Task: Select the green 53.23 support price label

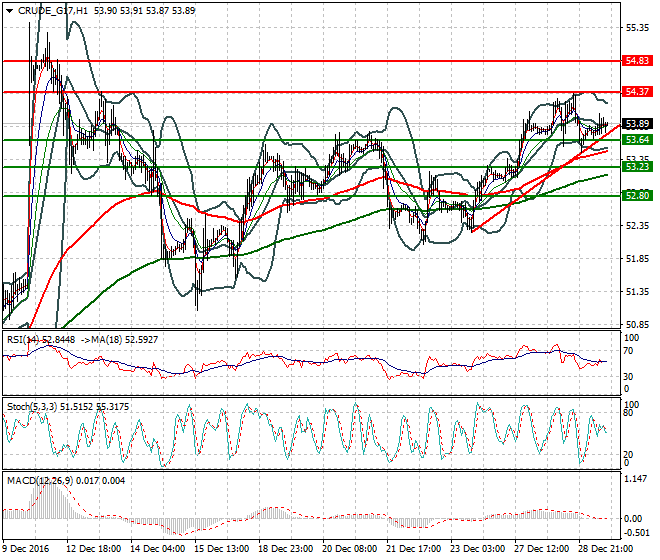Action: (x=637, y=167)
